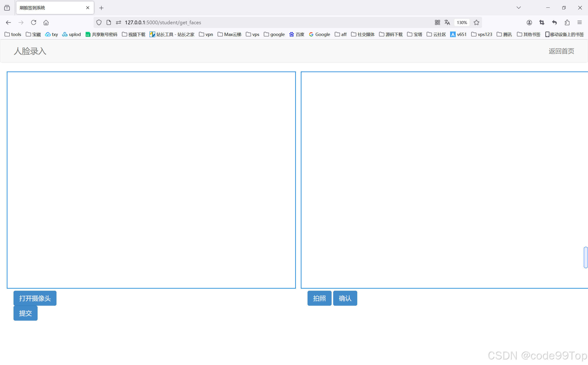Open the vpn bookmark folder
588x365 pixels.
pyautogui.click(x=206, y=34)
